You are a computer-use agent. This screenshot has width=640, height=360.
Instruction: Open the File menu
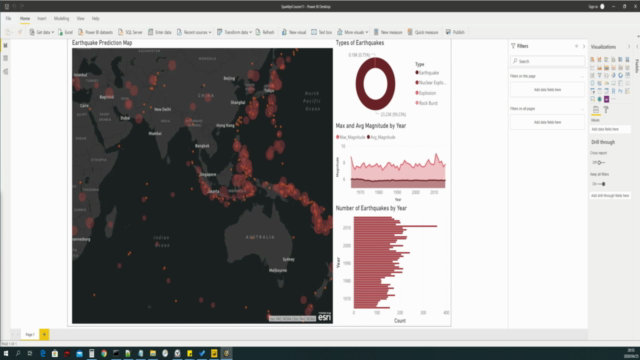8,18
